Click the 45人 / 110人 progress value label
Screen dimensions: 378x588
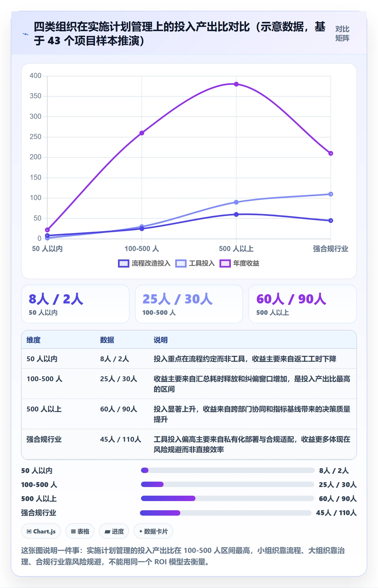pos(336,513)
